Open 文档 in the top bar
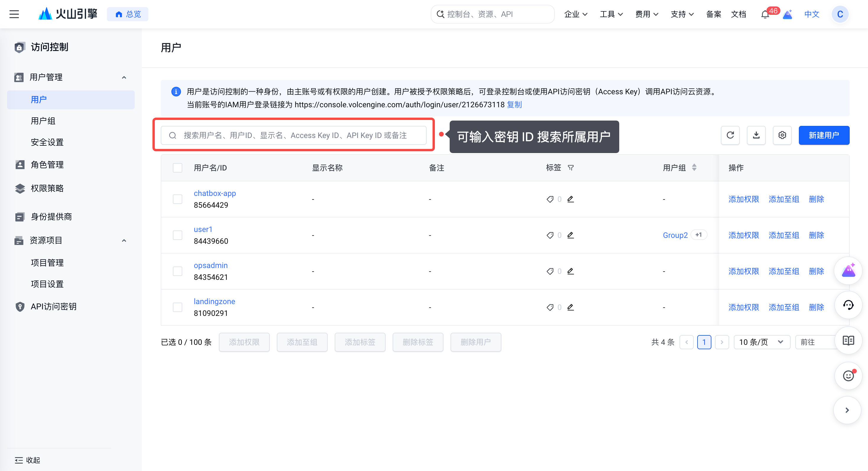This screenshot has width=868, height=471. 738,14
